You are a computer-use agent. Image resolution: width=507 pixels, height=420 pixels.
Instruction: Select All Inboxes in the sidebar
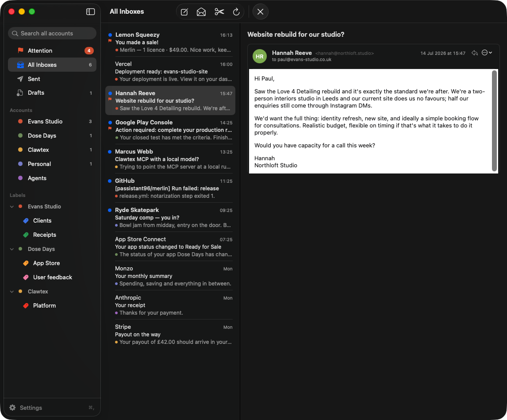(52, 65)
